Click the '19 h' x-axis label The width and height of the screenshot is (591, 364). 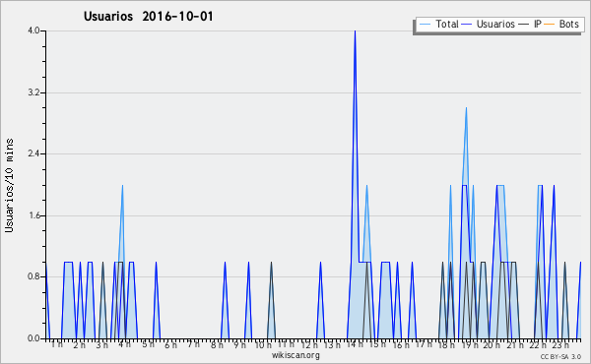470,344
